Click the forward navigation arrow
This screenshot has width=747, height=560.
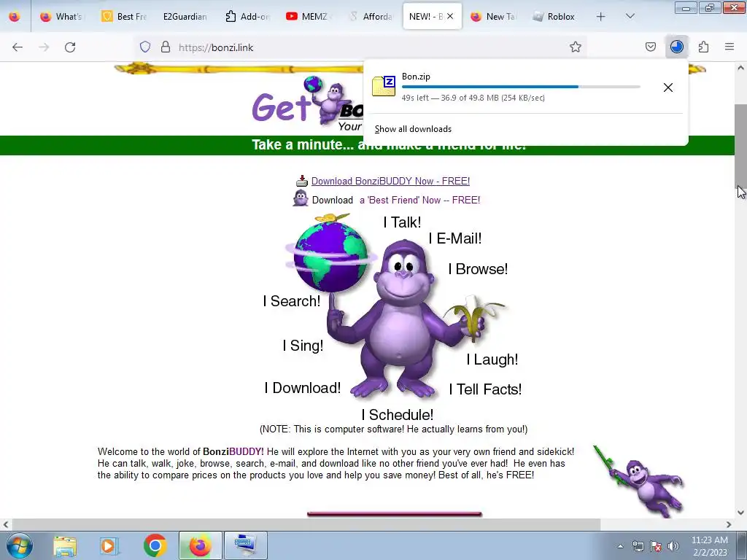44,47
